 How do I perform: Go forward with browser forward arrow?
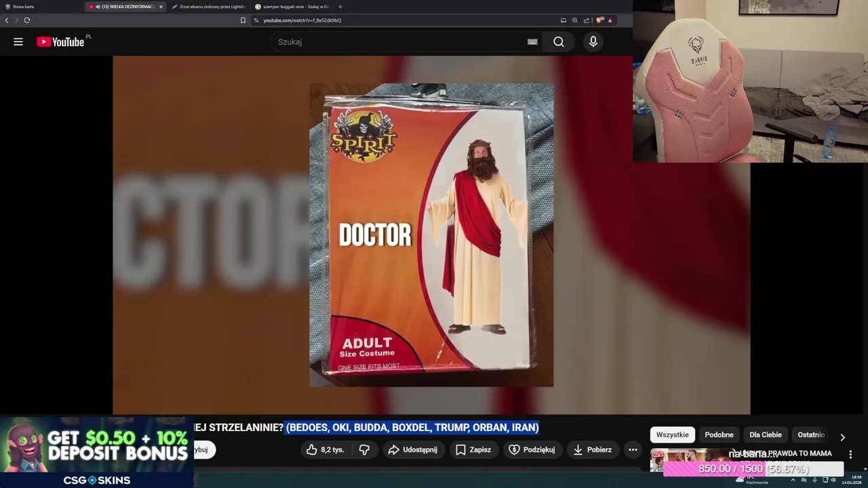17,20
